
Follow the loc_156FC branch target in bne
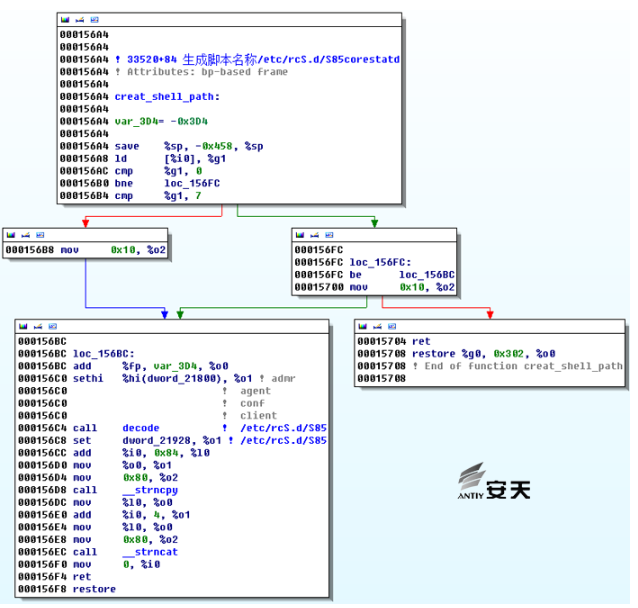pyautogui.click(x=192, y=184)
